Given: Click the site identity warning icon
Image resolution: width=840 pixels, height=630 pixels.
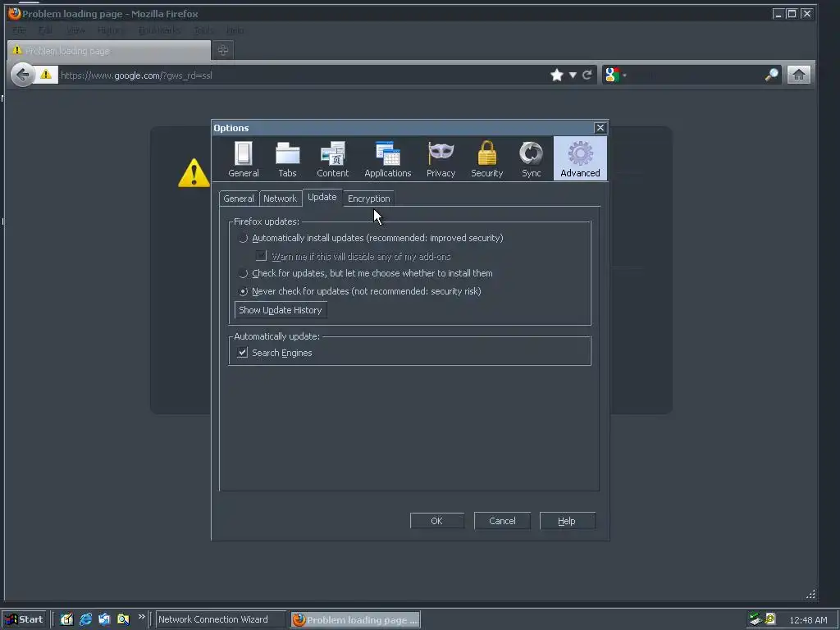Looking at the screenshot, I should 46,75.
